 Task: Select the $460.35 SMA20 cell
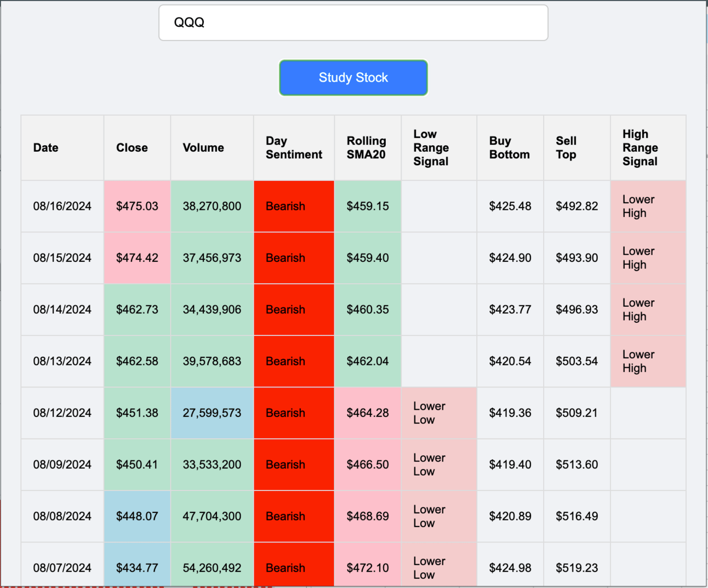pyautogui.click(x=368, y=310)
